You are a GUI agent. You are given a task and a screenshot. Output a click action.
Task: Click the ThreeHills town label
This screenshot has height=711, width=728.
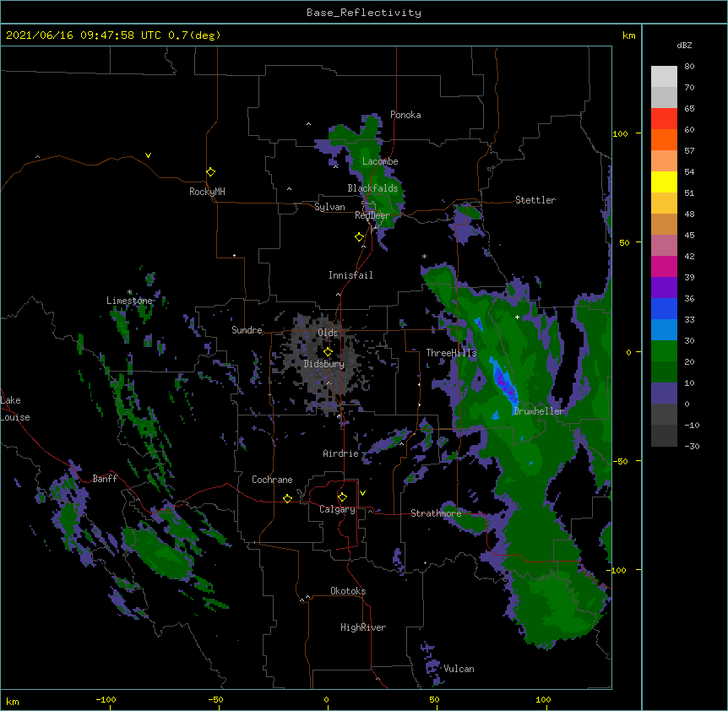tap(451, 353)
